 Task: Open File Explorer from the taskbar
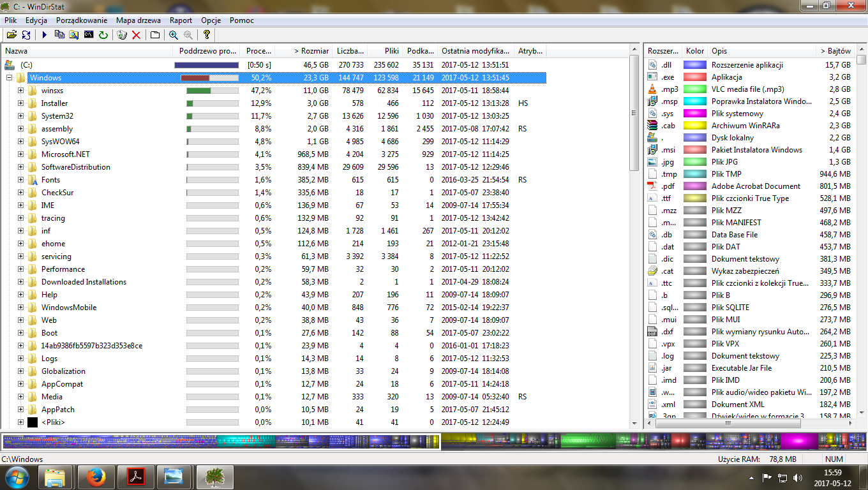click(55, 477)
